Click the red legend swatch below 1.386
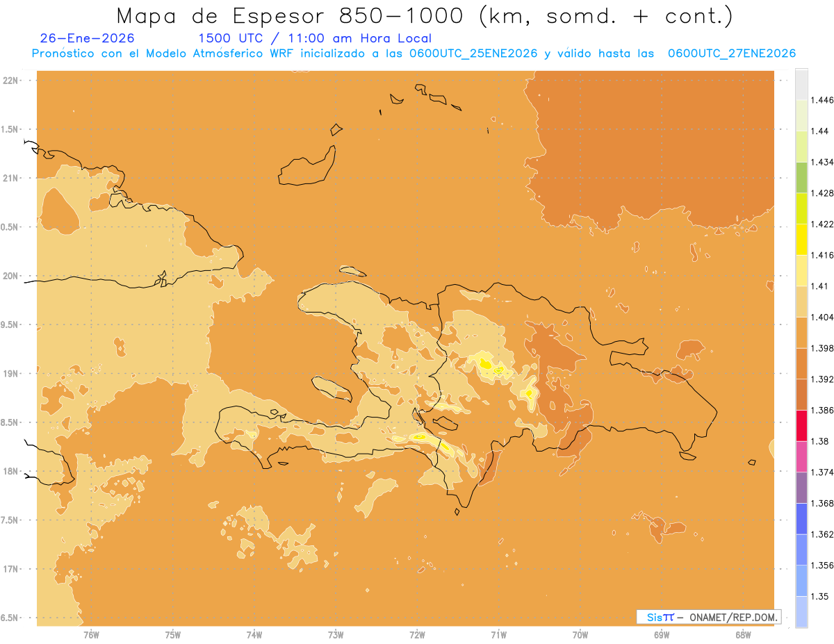 [801, 426]
